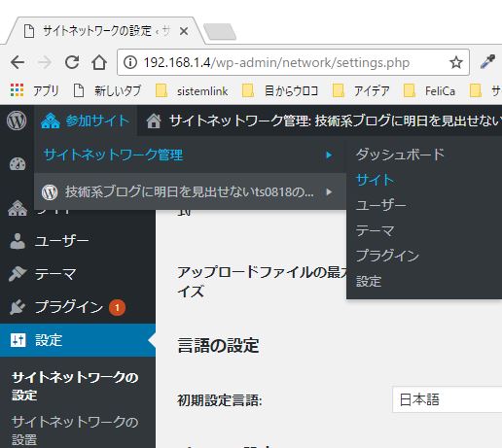
Task: Open サイトネットワークの設置 submenu link
Action: [x=75, y=431]
